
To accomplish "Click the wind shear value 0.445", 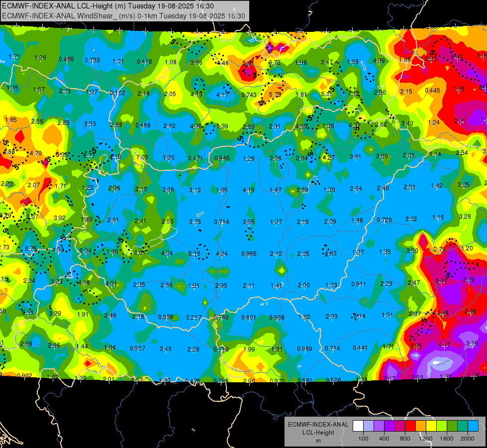I will tap(433, 91).
